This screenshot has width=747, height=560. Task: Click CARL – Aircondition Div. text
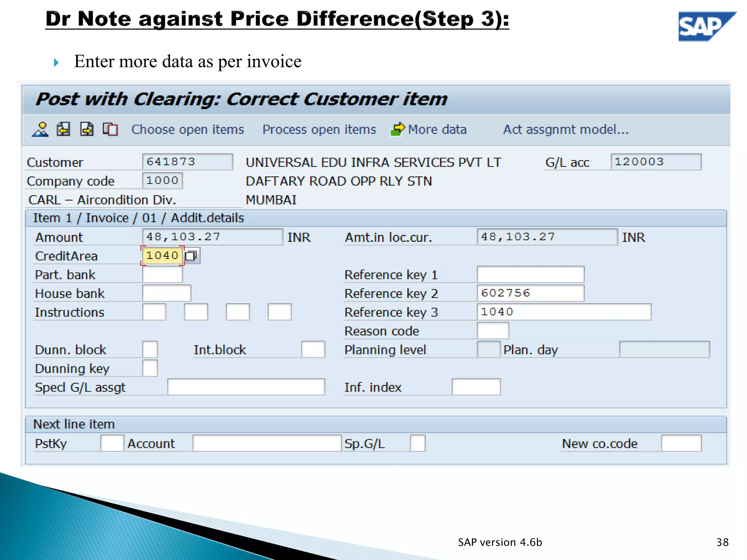pos(102,200)
